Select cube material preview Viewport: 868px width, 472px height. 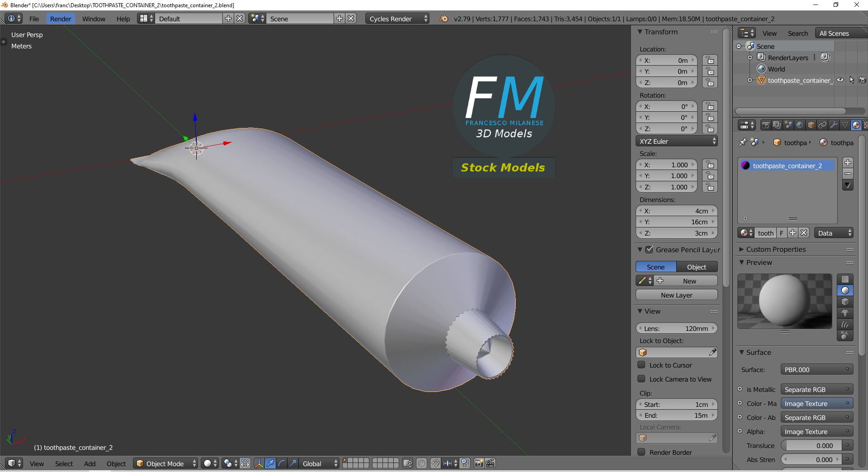tap(845, 302)
